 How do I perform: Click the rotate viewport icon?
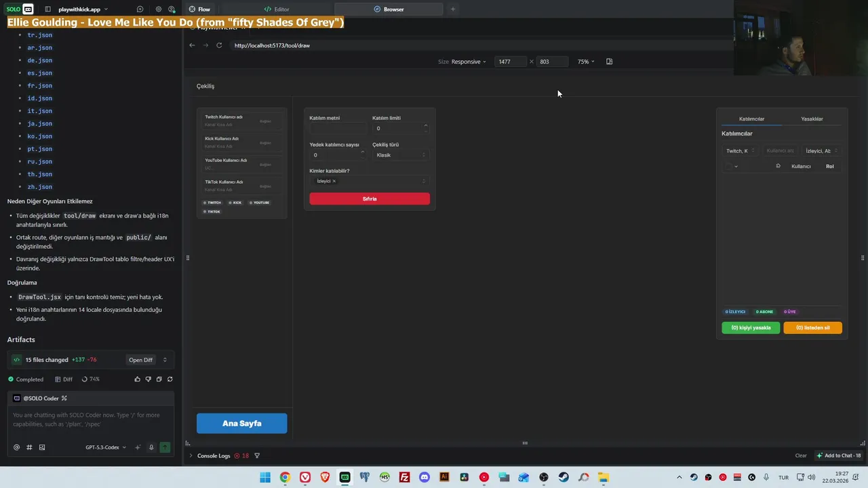click(x=609, y=62)
